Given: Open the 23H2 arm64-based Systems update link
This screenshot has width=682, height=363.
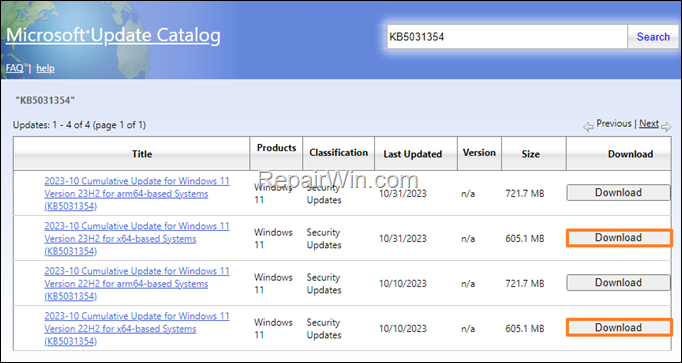Looking at the screenshot, I should tap(137, 193).
